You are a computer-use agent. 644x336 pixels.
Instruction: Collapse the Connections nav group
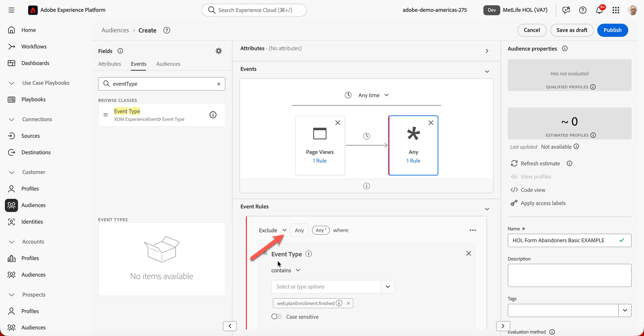tap(11, 120)
